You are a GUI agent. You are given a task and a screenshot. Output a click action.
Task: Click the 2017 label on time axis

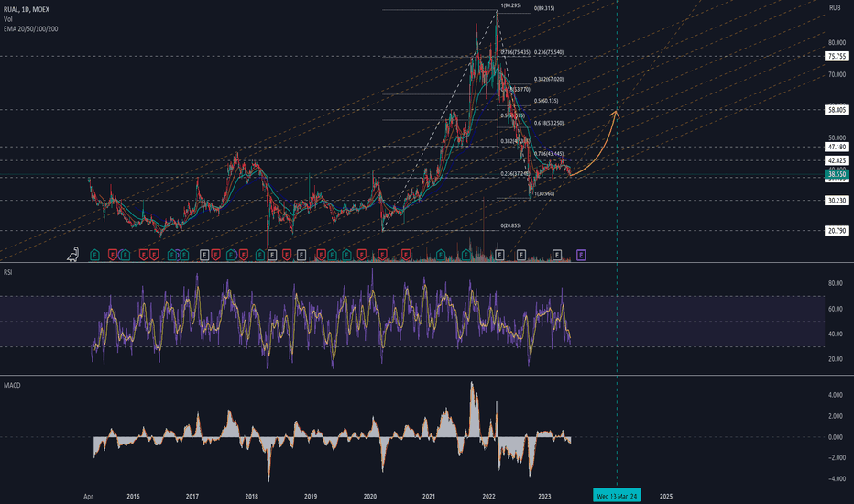192,497
